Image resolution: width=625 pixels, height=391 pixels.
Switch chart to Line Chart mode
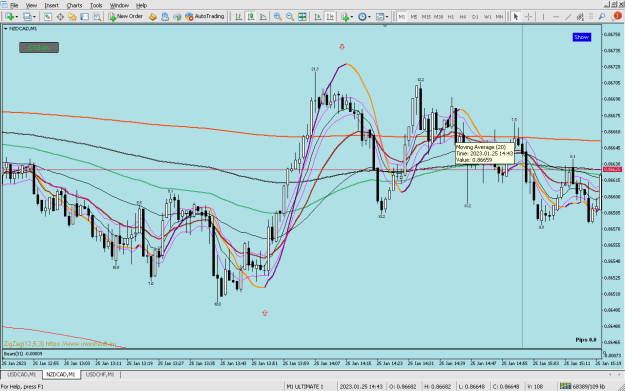pos(263,17)
